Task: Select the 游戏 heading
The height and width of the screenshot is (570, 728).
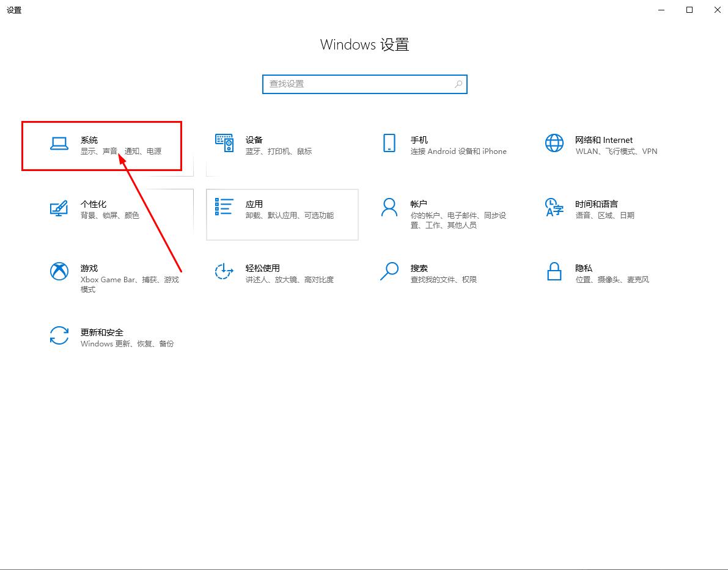Action: coord(89,268)
